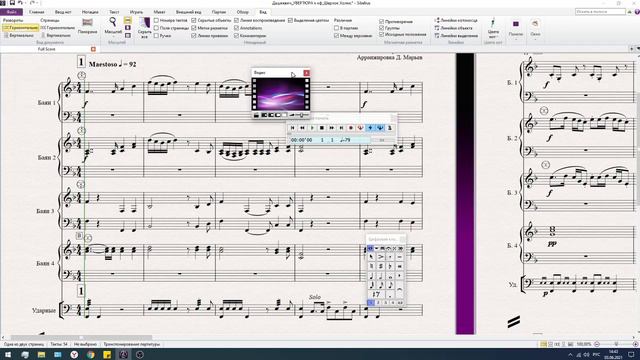Open the Цвета нот dropdown
Screen dimensions: 640x360
pos(493,28)
